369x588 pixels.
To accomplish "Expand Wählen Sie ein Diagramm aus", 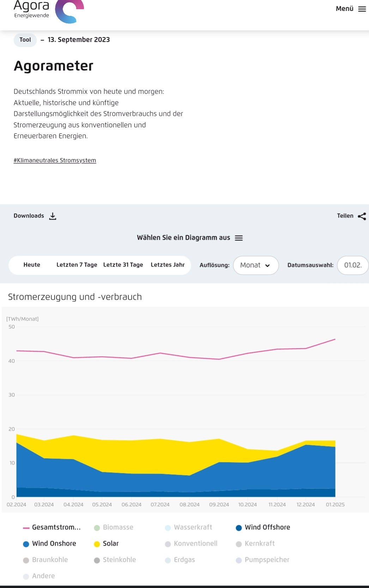I will [x=183, y=238].
